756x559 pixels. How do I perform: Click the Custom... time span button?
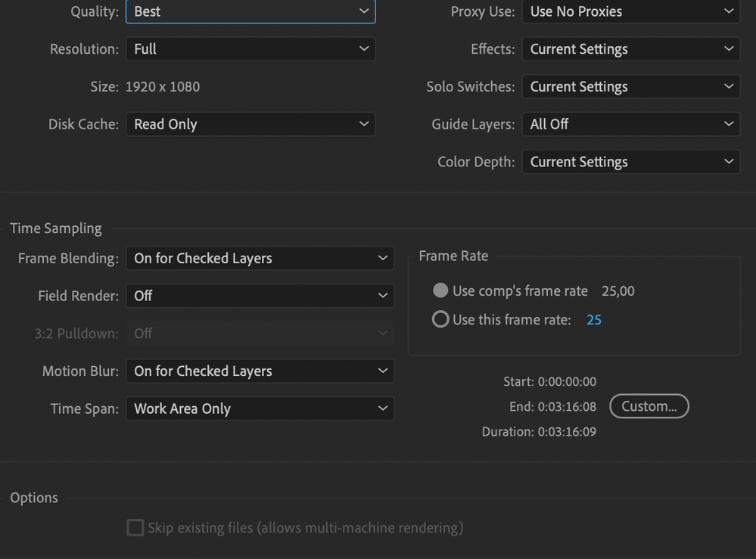click(x=649, y=405)
